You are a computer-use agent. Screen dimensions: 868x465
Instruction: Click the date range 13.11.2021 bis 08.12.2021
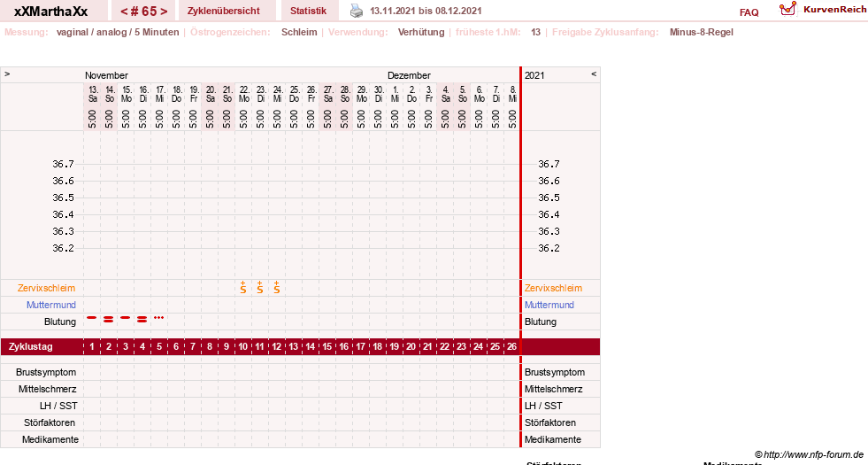[426, 12]
